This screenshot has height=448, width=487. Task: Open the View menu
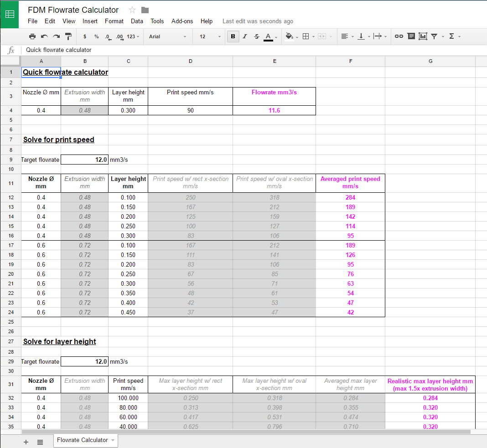[69, 21]
